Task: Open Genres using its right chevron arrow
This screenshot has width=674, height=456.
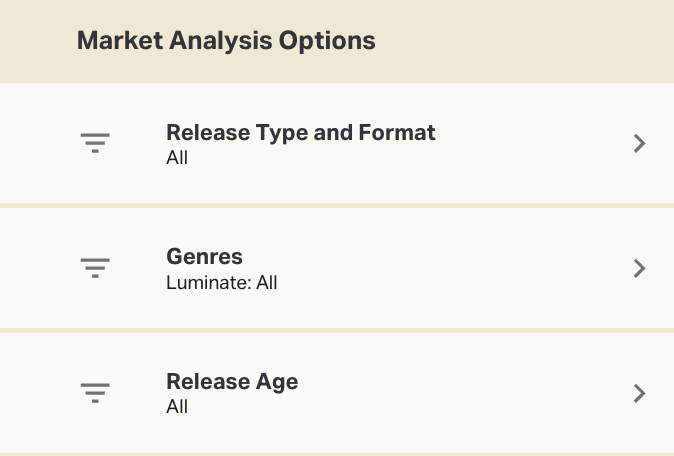Action: 640,268
